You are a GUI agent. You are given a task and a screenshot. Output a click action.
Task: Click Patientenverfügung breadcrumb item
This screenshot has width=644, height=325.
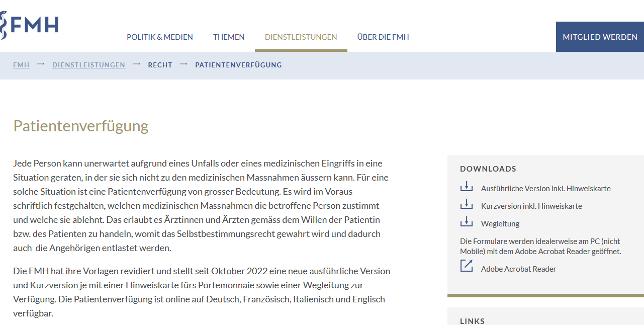tap(238, 65)
